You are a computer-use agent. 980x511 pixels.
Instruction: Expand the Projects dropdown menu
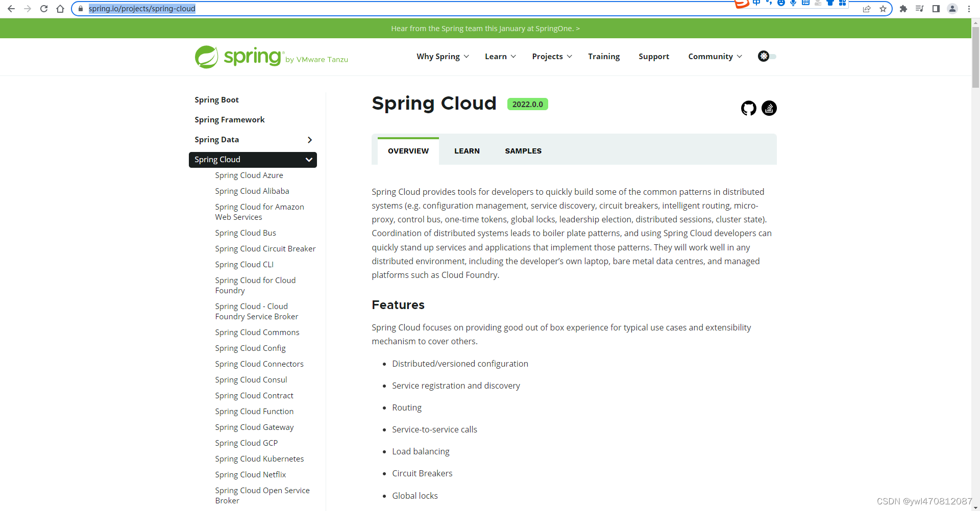click(x=552, y=56)
